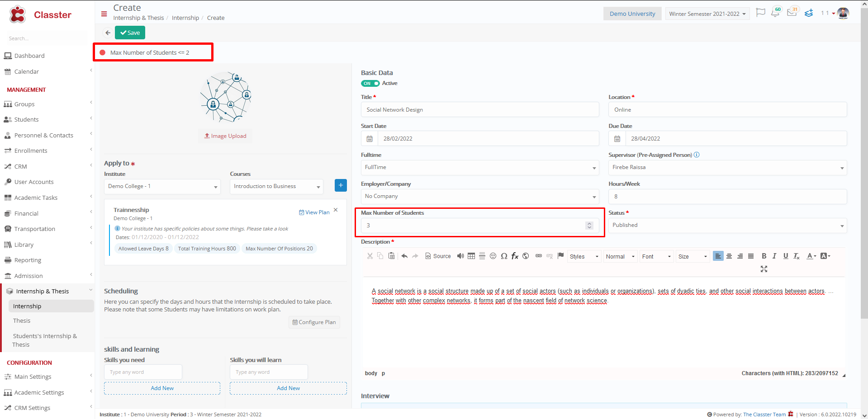Image resolution: width=868 pixels, height=419 pixels.
Task: Remove the Trainnesship card with X
Action: [336, 210]
